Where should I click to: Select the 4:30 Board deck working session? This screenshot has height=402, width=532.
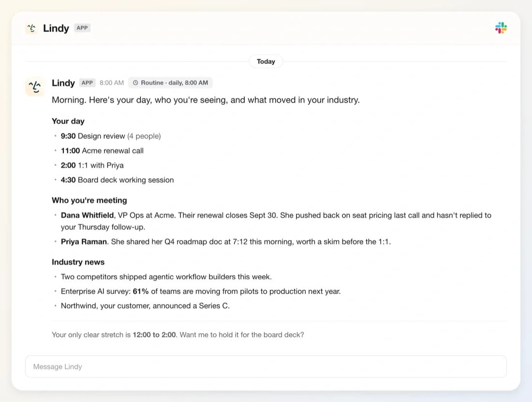point(117,180)
